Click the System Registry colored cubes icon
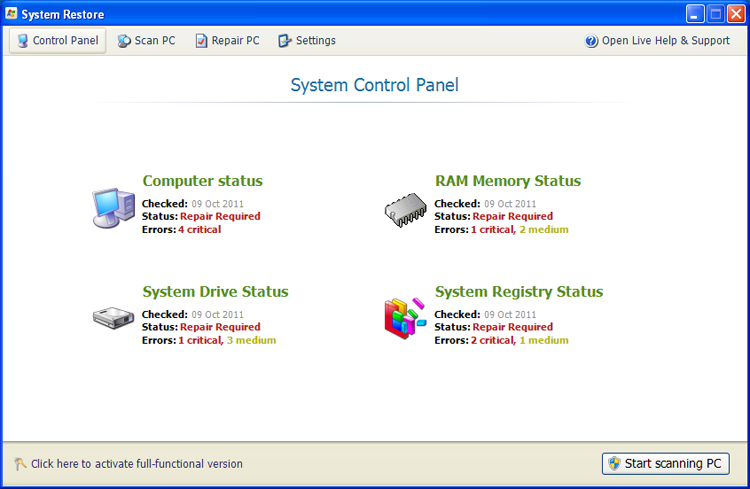This screenshot has height=489, width=750. (405, 317)
